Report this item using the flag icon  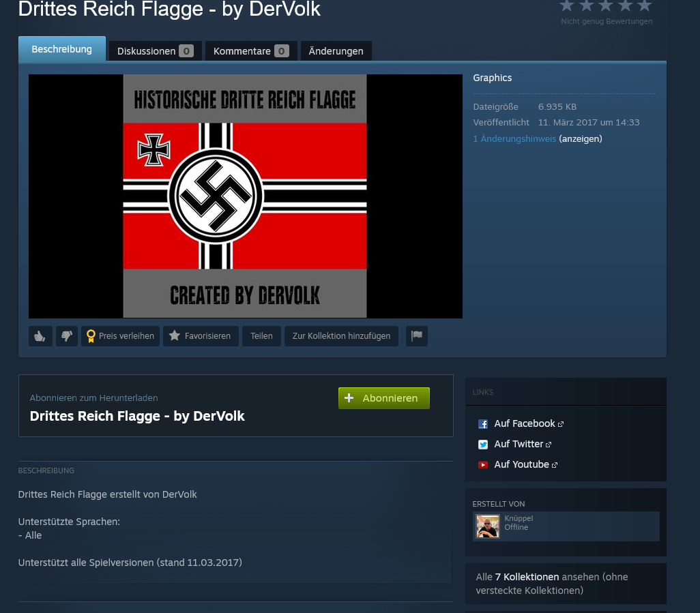pyautogui.click(x=417, y=336)
